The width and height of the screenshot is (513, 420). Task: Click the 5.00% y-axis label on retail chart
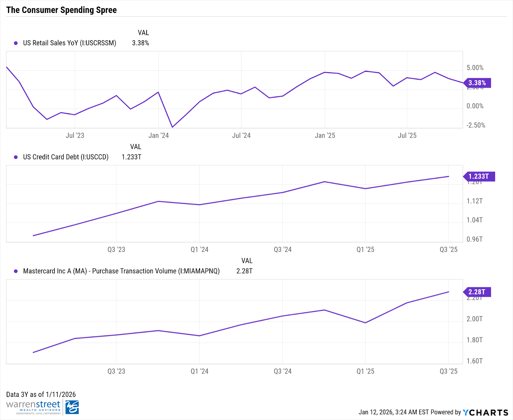[475, 68]
